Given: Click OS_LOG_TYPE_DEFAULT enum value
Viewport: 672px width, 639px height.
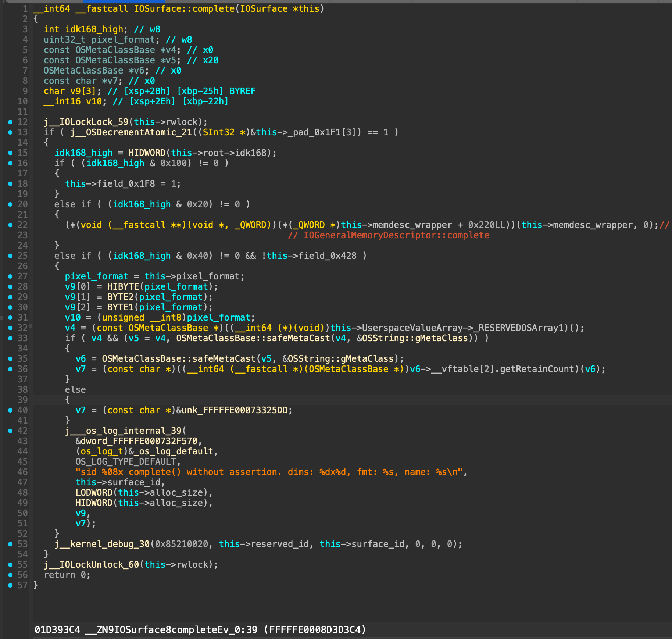Looking at the screenshot, I should (126, 462).
